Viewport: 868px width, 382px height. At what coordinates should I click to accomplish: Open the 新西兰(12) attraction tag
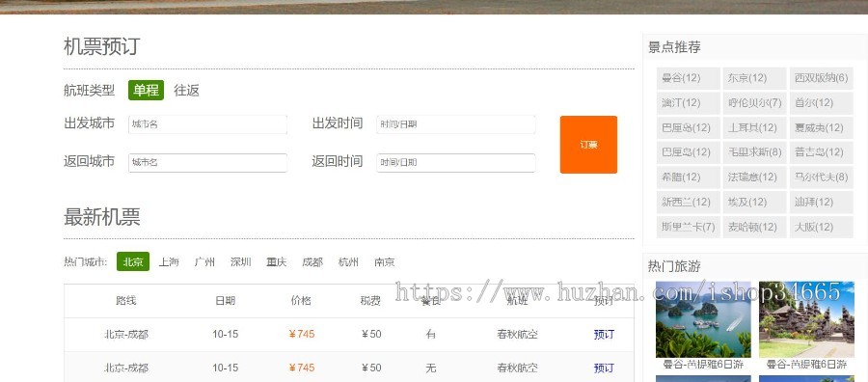688,202
